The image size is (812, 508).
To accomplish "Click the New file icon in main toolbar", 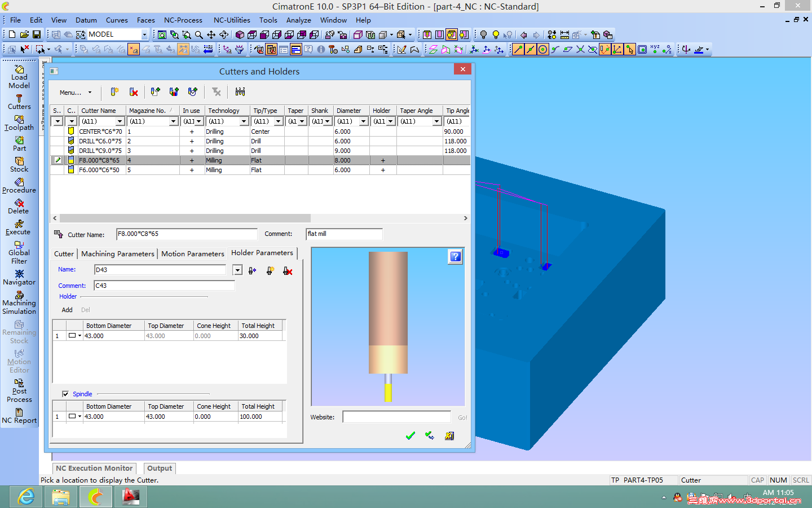I will [12, 34].
